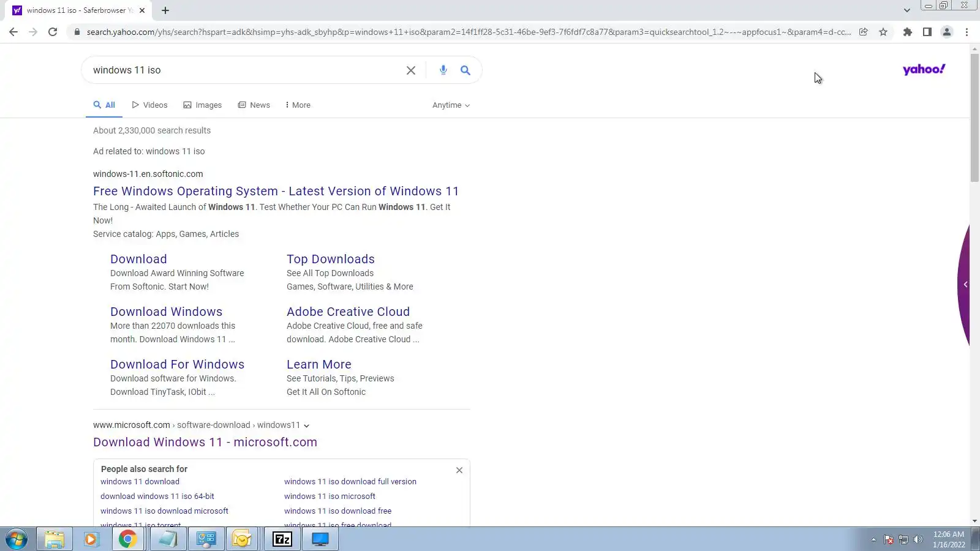Submit search with the magnifier button
Viewport: 980px width, 551px height.
pos(466,70)
